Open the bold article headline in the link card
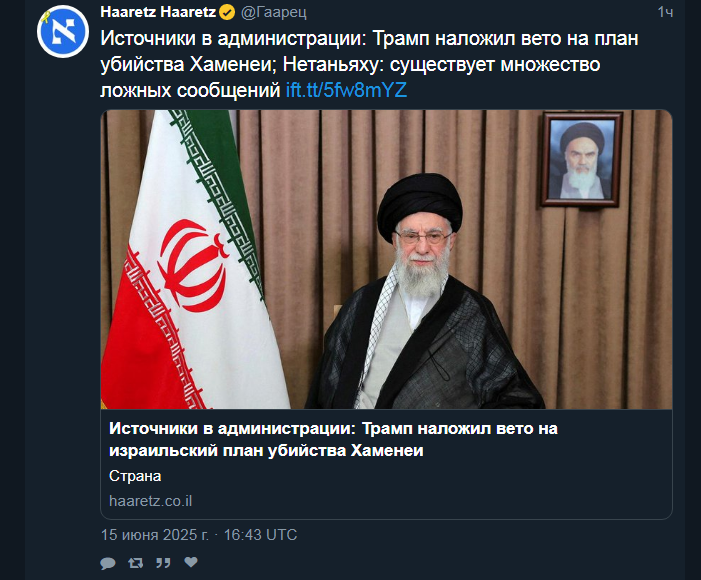The image size is (701, 580). pyautogui.click(x=333, y=439)
